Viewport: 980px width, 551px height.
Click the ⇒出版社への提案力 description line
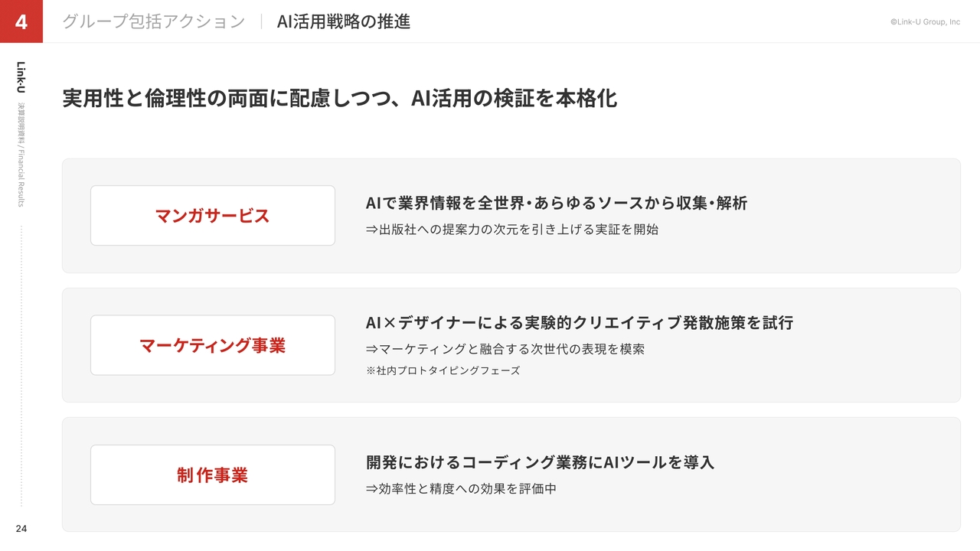coord(512,229)
